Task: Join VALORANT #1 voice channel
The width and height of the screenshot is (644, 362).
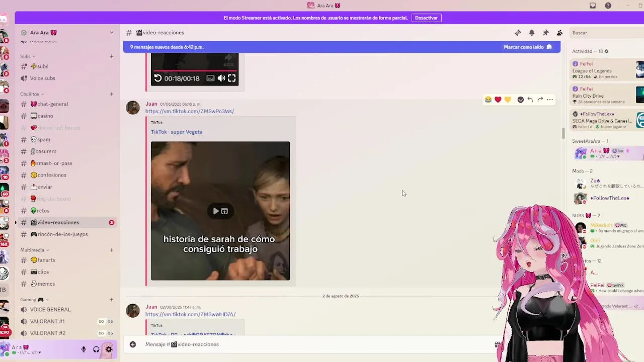Action: coord(67,321)
